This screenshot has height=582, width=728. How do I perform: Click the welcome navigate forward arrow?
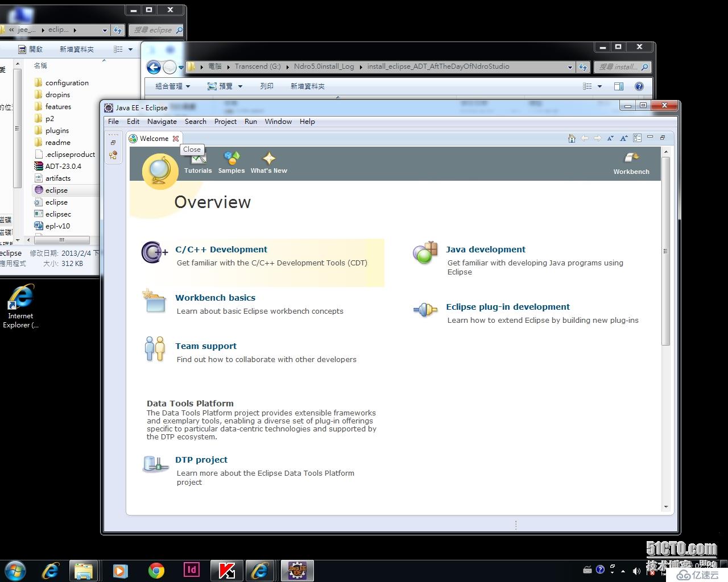[x=598, y=138]
